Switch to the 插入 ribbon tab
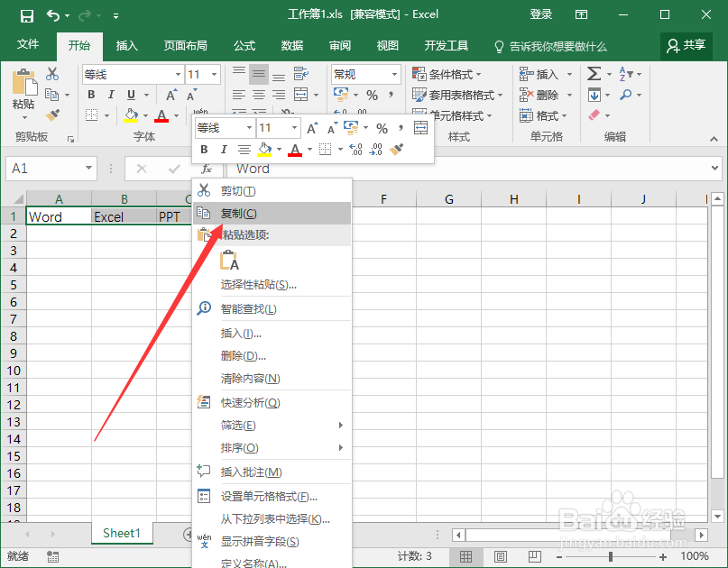 [127, 45]
